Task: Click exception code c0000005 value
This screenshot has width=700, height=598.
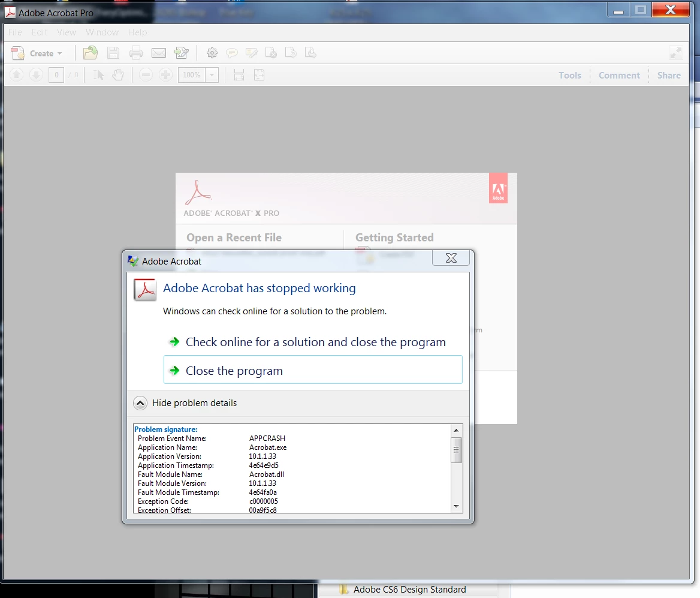Action: click(x=263, y=501)
